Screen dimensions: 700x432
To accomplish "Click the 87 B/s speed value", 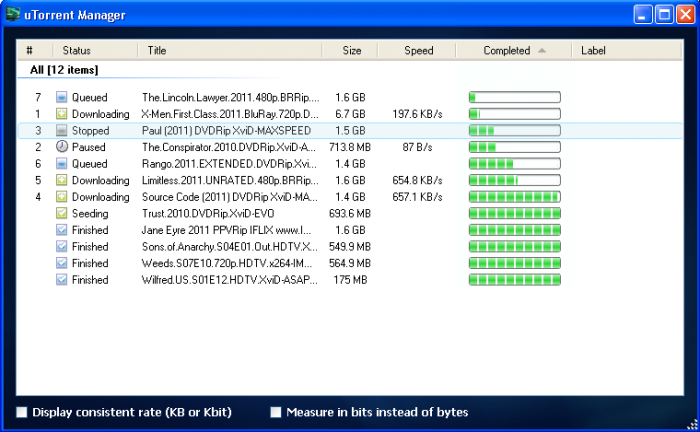I will (417, 147).
